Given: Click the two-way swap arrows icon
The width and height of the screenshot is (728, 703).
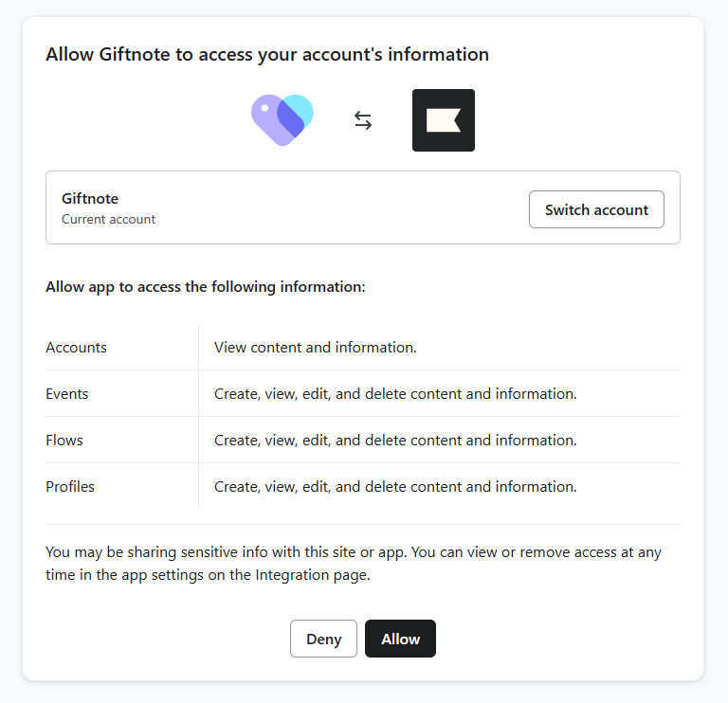Looking at the screenshot, I should point(363,120).
